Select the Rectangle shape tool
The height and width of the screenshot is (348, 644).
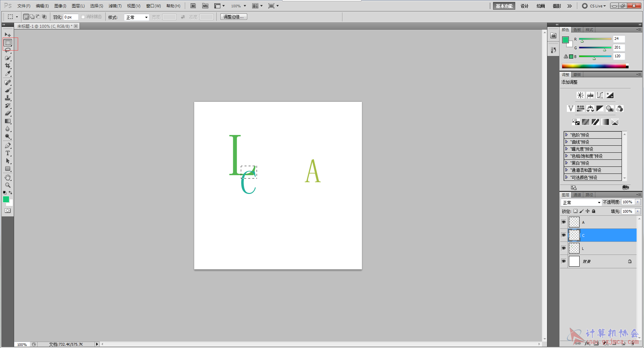click(8, 168)
